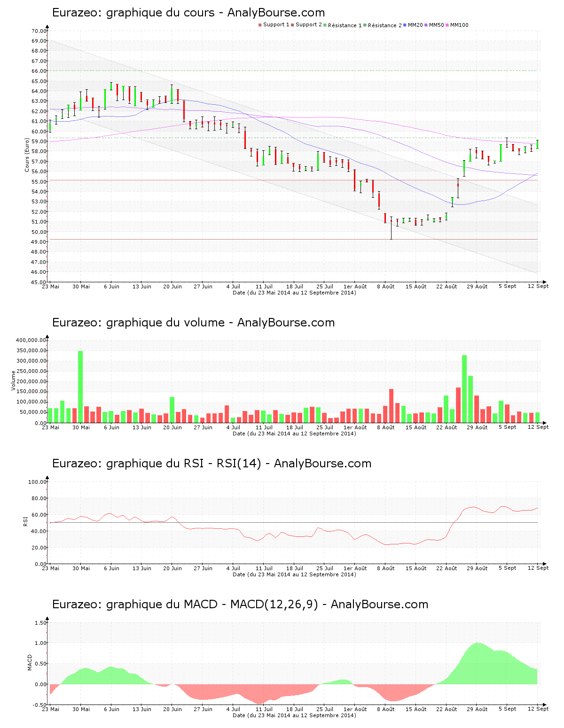Viewport: 564px width, 728px height.
Task: Click the red Support 1 legend square
Action: click(x=260, y=25)
